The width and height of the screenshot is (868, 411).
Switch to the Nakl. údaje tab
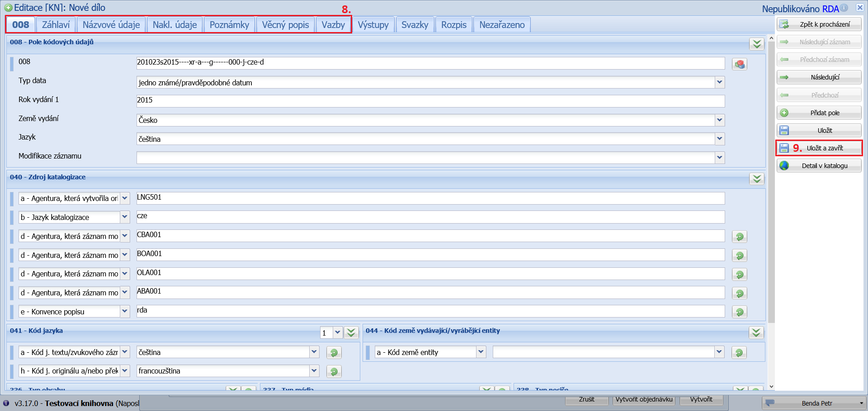pyautogui.click(x=175, y=25)
